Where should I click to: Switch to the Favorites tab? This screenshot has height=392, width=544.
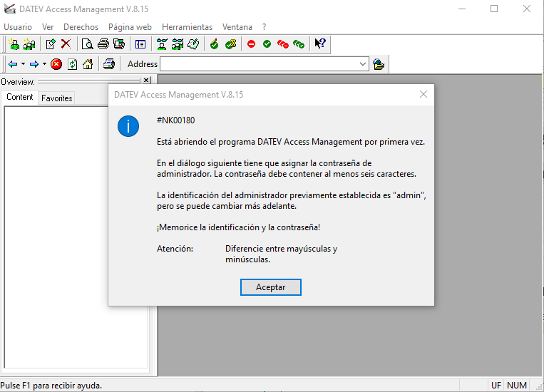pos(56,98)
